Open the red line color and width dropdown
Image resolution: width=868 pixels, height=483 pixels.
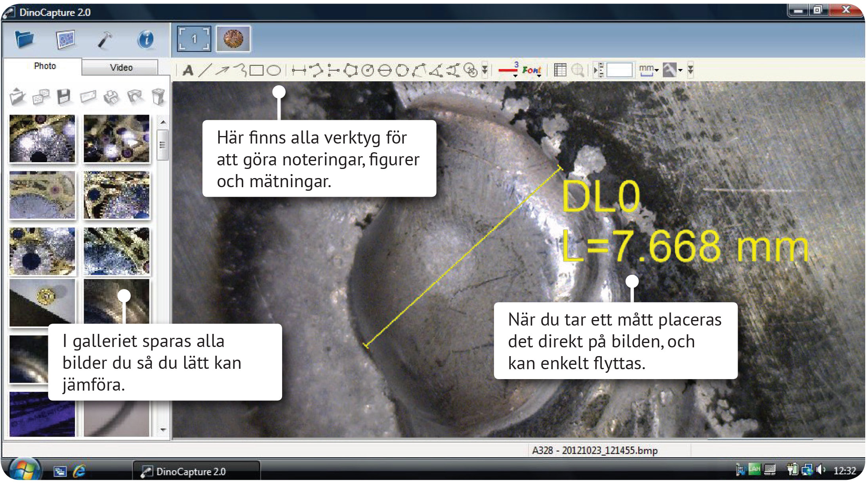508,70
